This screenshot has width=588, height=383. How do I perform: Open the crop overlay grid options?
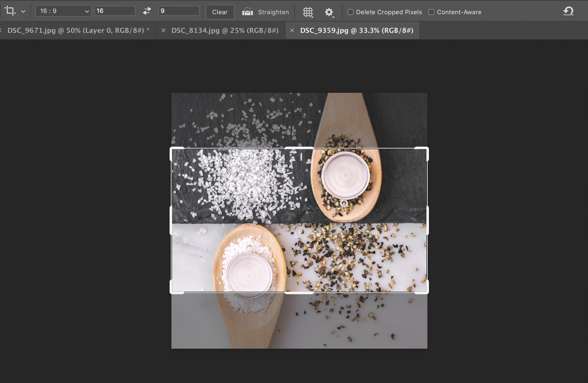(308, 12)
